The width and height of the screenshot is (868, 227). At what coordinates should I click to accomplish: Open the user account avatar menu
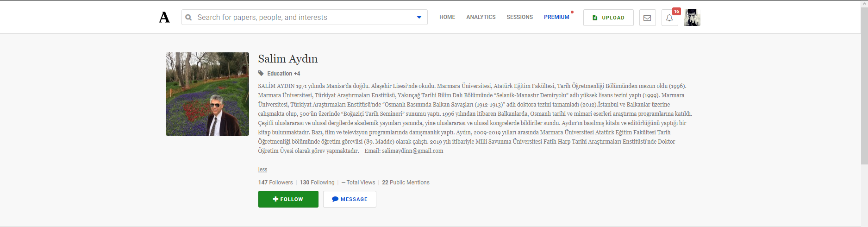tap(692, 18)
